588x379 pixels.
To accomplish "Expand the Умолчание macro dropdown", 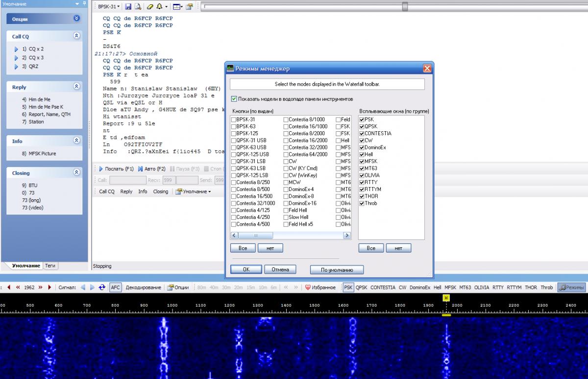I will tap(193, 191).
